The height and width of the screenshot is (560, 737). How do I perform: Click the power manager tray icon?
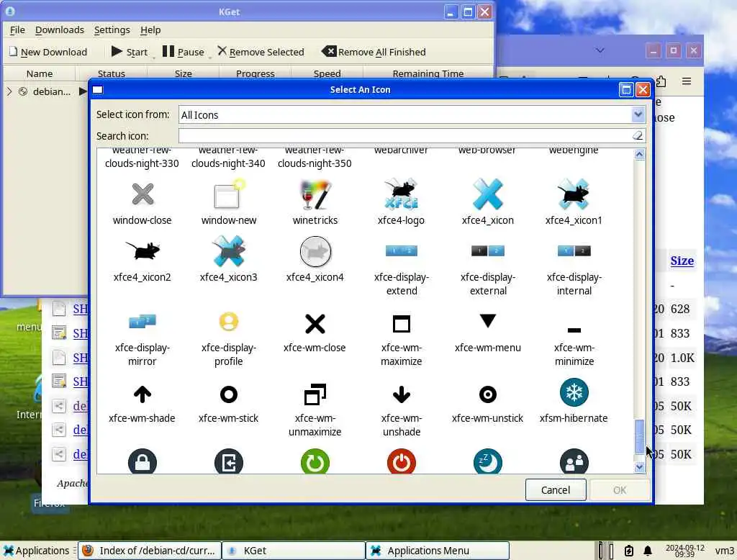629,551
